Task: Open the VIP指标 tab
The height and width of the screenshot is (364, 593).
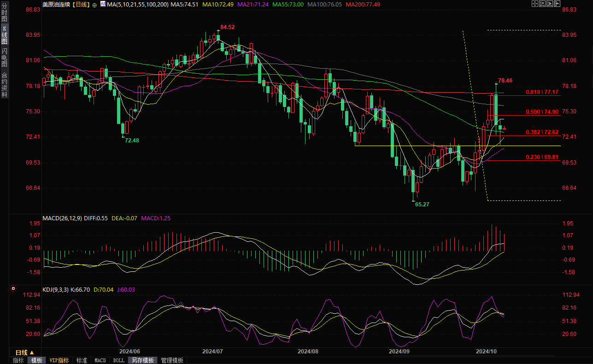Action: (59, 360)
